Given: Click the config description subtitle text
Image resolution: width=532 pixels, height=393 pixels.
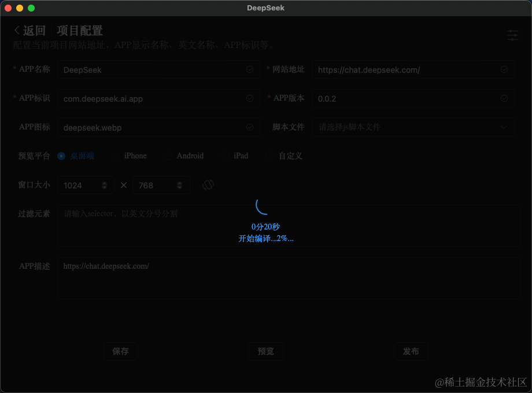Looking at the screenshot, I should (x=145, y=45).
